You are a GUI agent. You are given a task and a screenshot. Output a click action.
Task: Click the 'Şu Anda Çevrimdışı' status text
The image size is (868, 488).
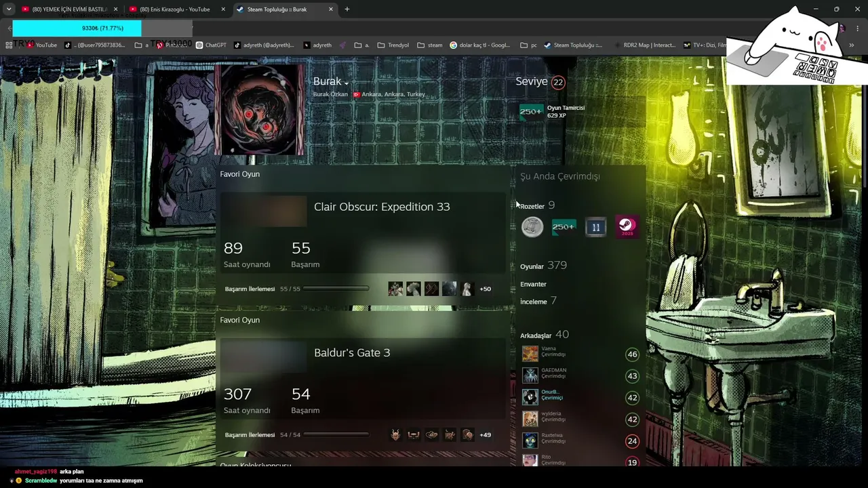560,176
